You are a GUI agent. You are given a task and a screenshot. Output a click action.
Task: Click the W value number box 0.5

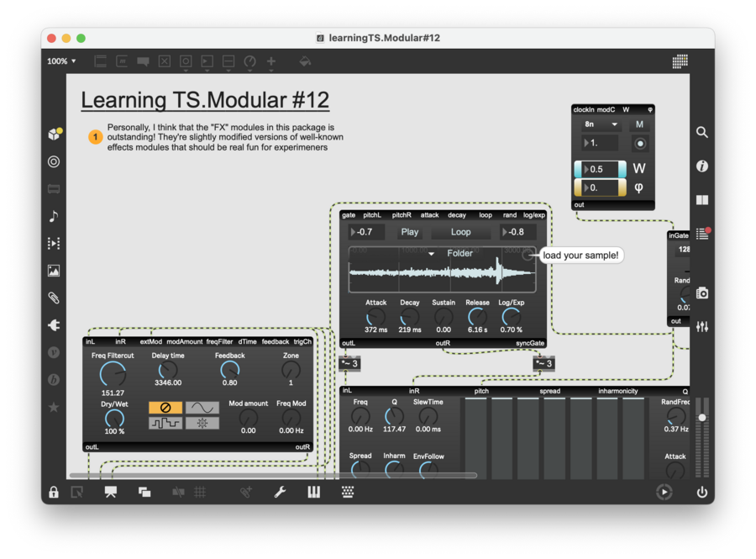point(600,169)
